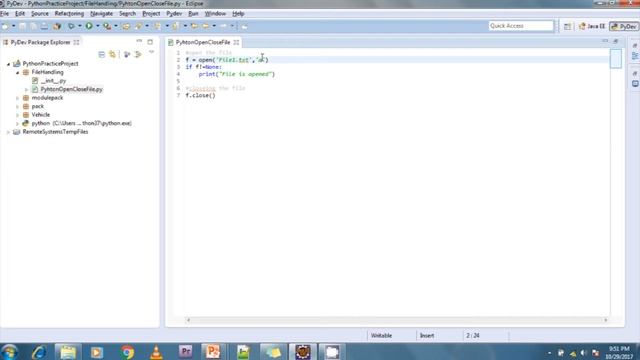
Task: Collapse the FileHandling package node
Action: click(x=17, y=72)
